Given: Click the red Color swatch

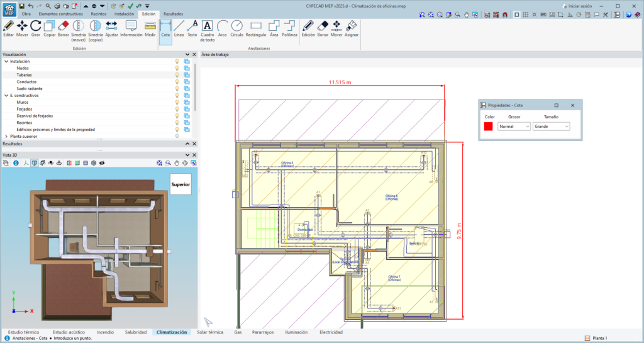Looking at the screenshot, I should point(489,127).
